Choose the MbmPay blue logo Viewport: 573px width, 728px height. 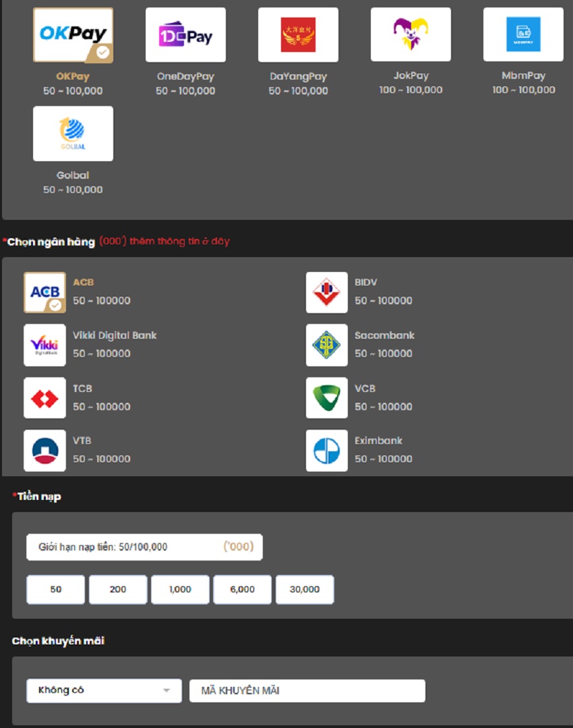(x=523, y=34)
